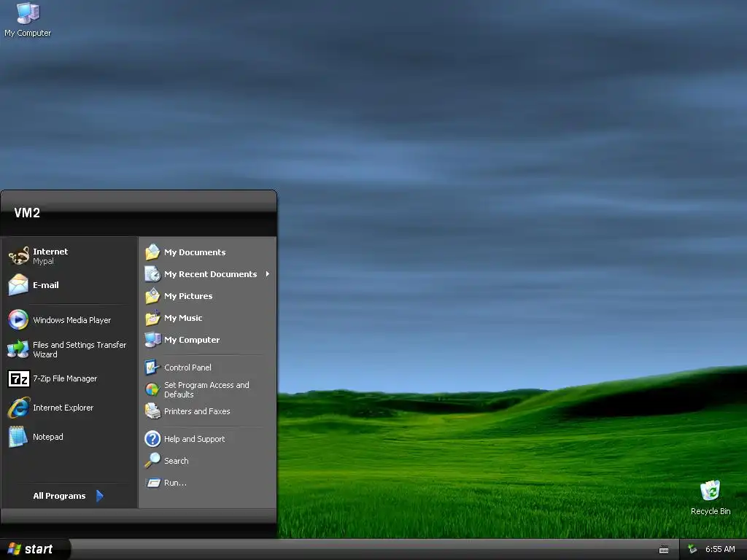Select Control Panel menu label
747x560 pixels.
click(x=187, y=367)
